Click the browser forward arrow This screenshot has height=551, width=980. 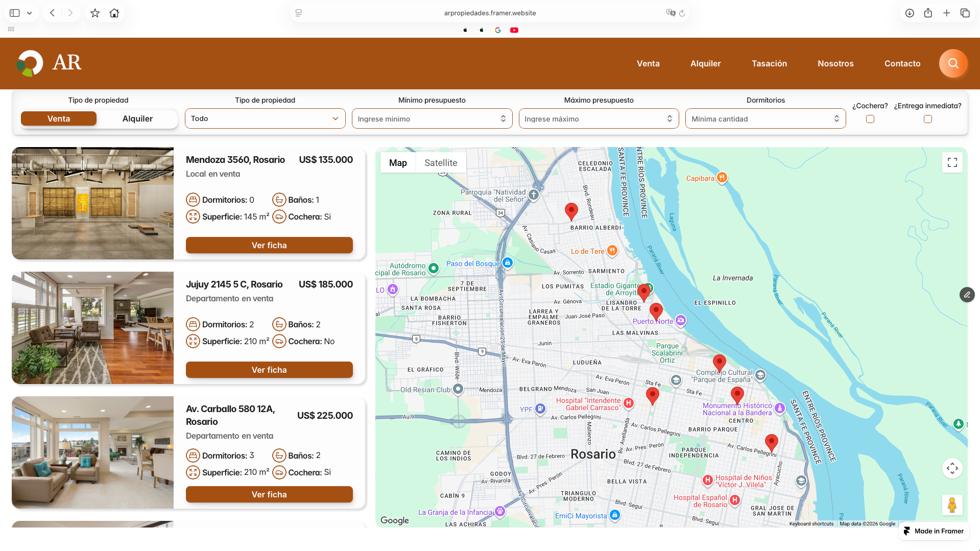tap(70, 13)
